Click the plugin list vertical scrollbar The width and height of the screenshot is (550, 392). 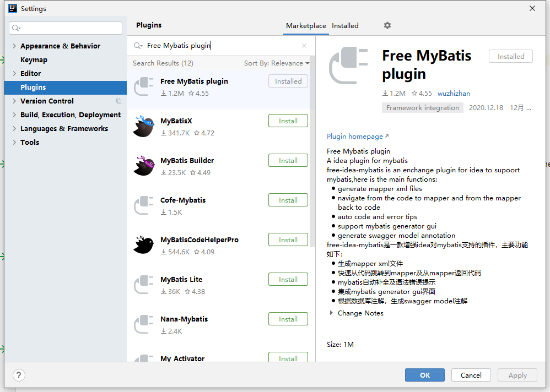click(312, 151)
